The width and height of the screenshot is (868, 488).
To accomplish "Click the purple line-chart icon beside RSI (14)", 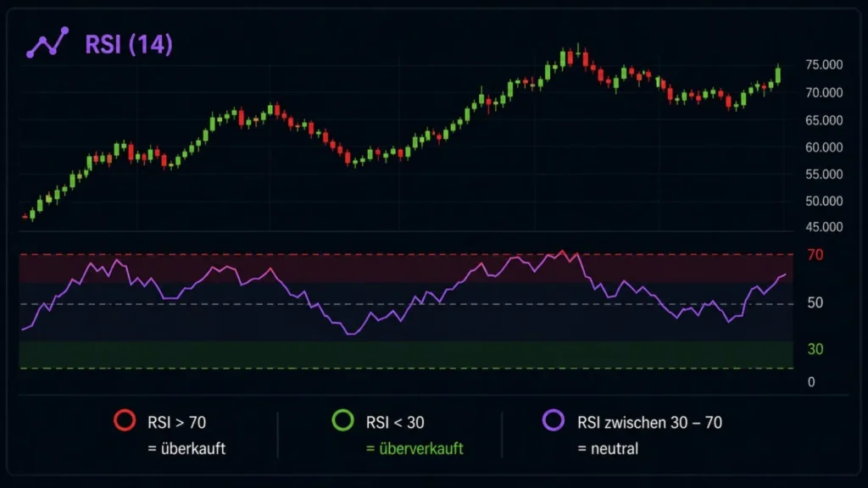I will (47, 42).
